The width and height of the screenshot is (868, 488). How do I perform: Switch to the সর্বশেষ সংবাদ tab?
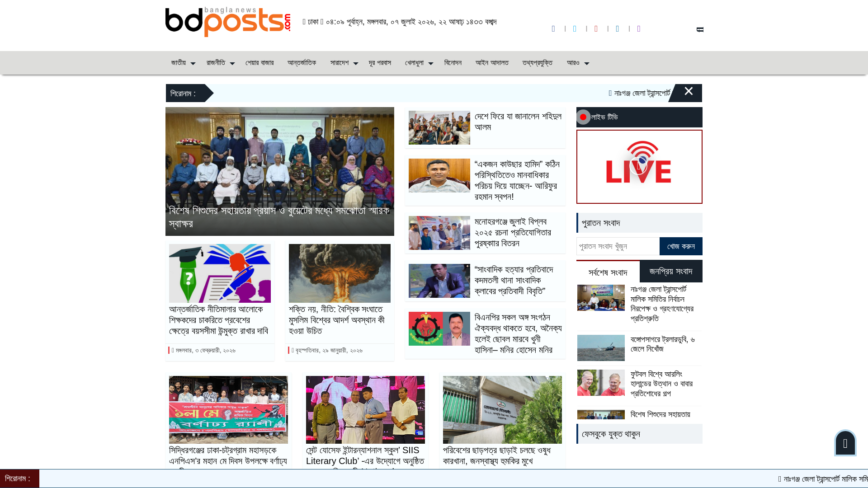(x=608, y=272)
